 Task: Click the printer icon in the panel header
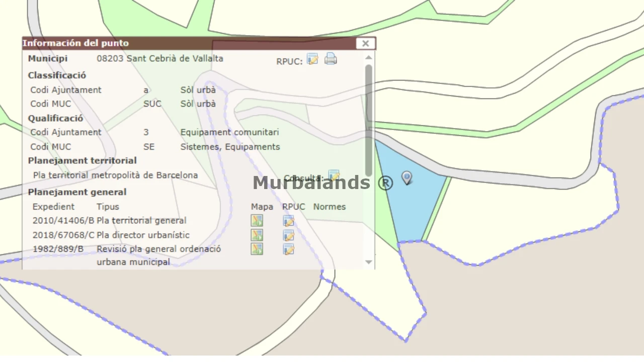click(x=331, y=59)
